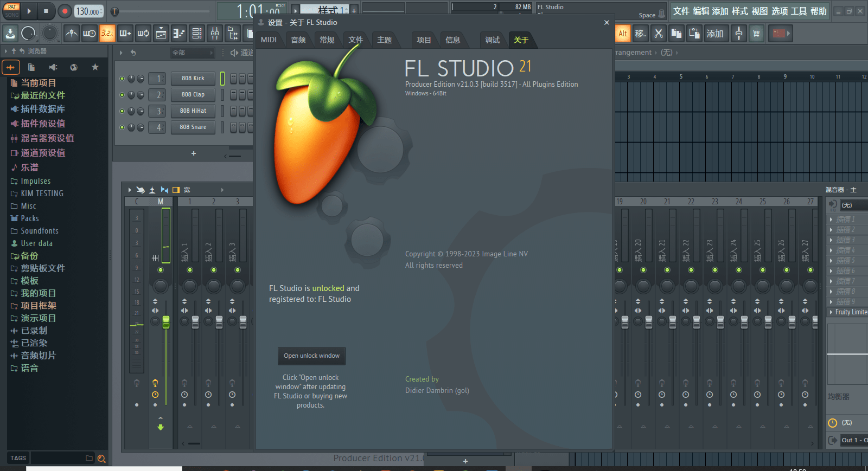Click the red Record button
The width and height of the screenshot is (868, 471).
tap(65, 11)
